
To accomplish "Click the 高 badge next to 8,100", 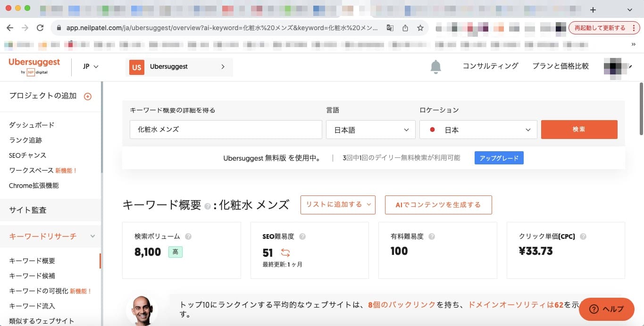I will [x=176, y=252].
